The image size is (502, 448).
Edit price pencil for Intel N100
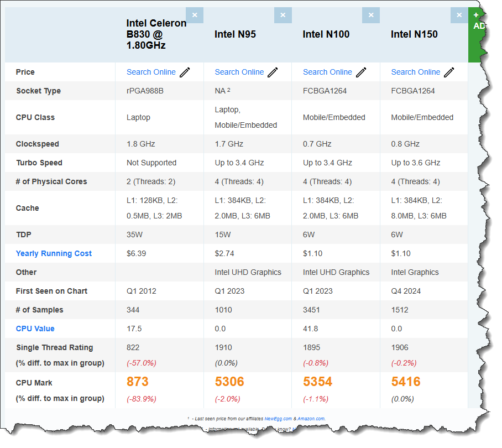click(x=361, y=72)
